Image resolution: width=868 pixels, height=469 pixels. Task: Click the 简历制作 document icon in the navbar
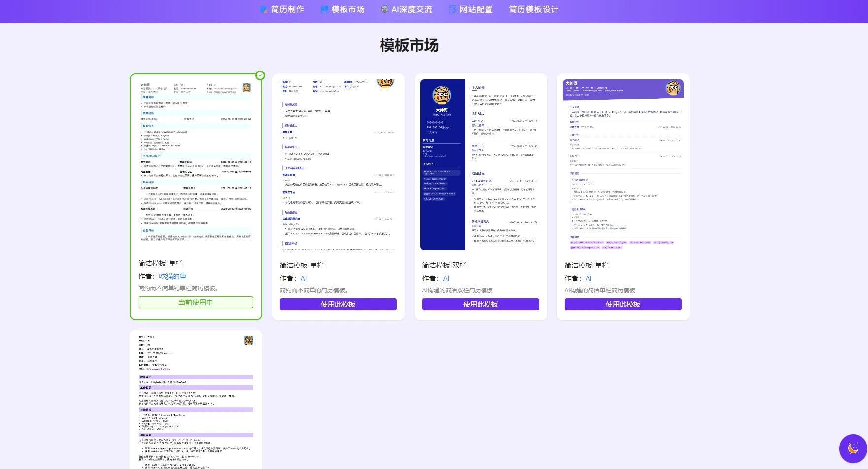[263, 9]
